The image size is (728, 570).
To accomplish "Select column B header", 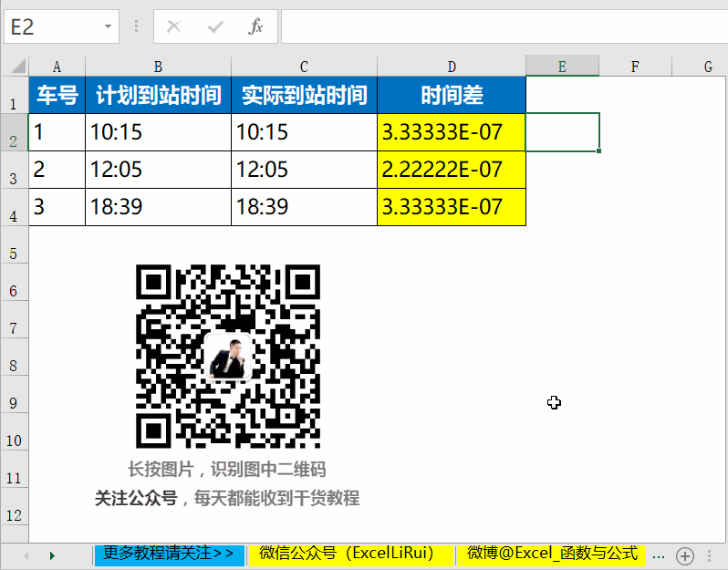I will (158, 67).
